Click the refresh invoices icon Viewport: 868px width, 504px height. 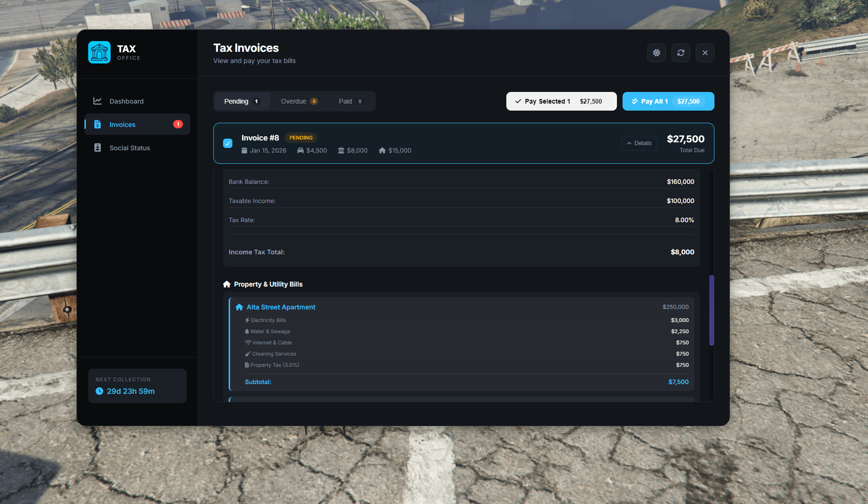pyautogui.click(x=680, y=53)
